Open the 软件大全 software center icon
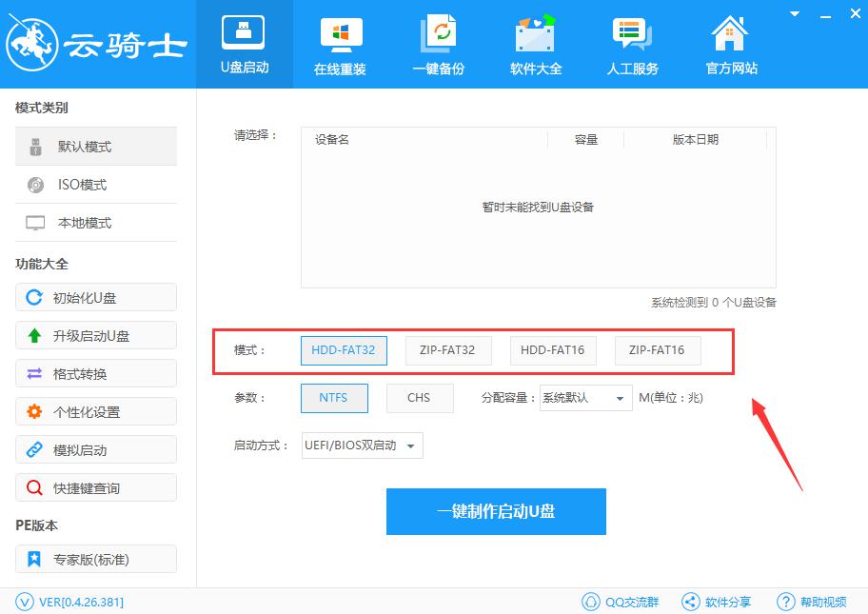 click(x=535, y=44)
